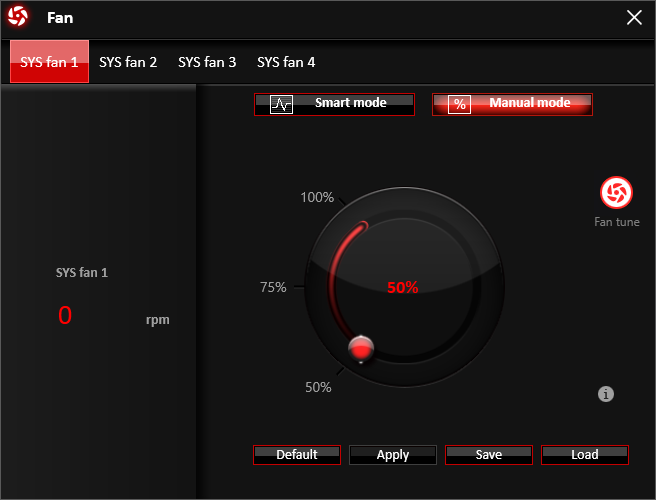Restore settings with the Default button
The width and height of the screenshot is (656, 500).
point(297,455)
